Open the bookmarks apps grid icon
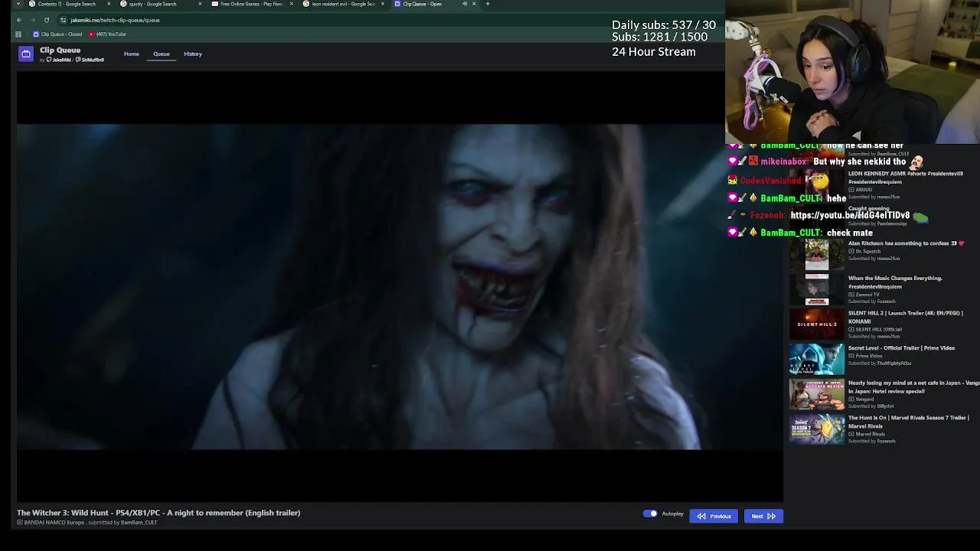980x551 pixels. (18, 34)
